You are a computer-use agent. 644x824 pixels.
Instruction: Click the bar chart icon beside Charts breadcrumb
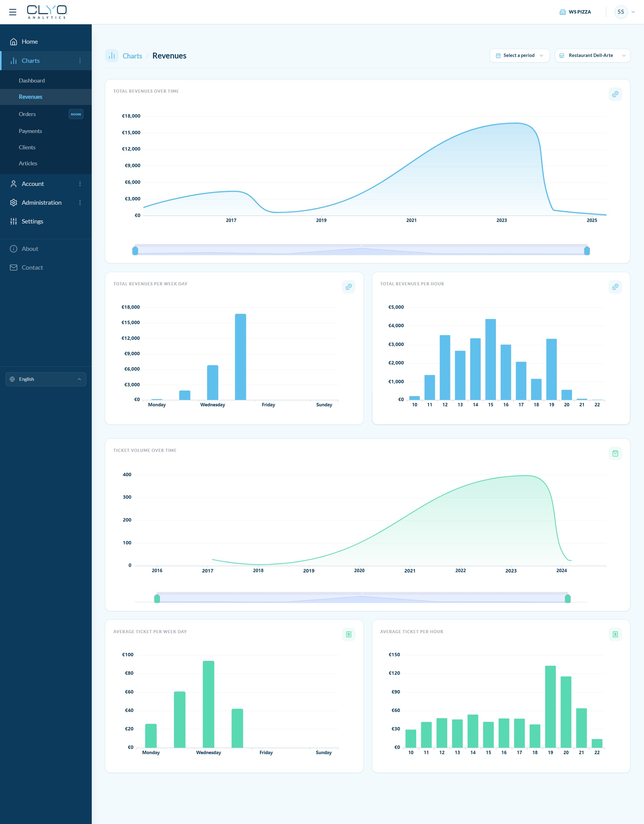pos(112,56)
